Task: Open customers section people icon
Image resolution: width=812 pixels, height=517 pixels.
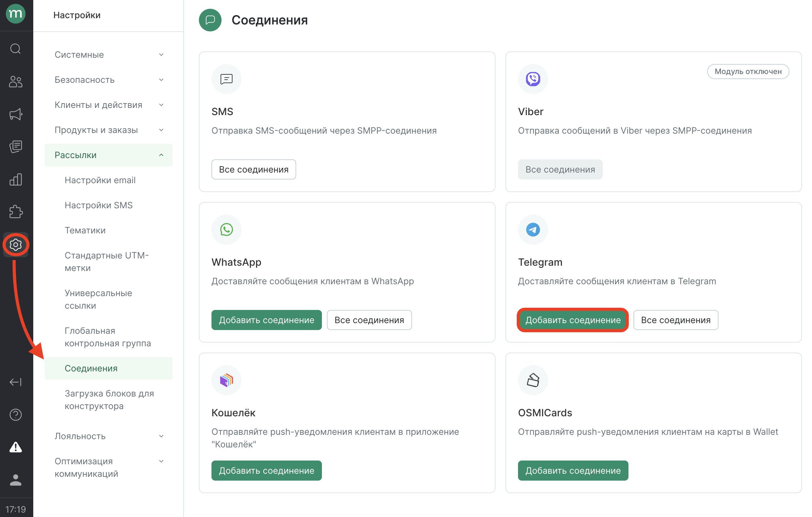Action: click(15, 82)
